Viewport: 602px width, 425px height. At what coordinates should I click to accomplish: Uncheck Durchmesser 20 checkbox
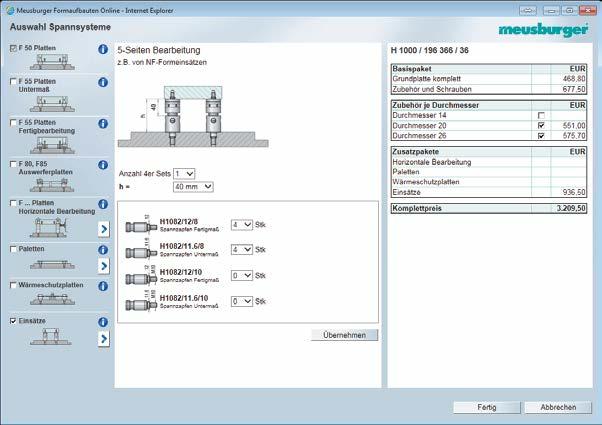541,126
